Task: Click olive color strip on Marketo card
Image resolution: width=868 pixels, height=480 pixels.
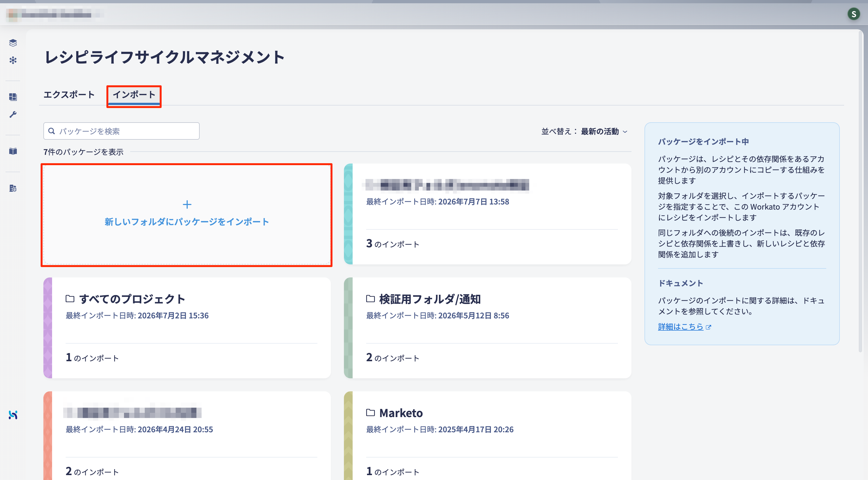Action: (348, 436)
